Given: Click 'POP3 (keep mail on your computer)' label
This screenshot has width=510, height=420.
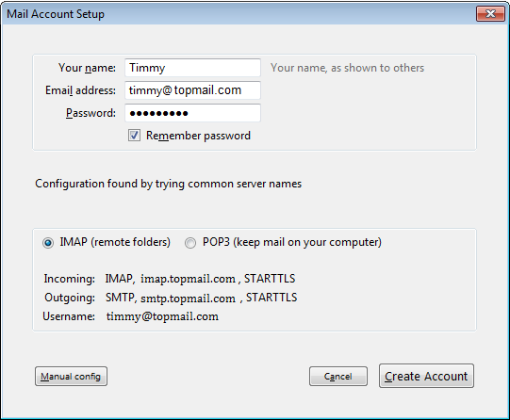Looking at the screenshot, I should pyautogui.click(x=292, y=242).
